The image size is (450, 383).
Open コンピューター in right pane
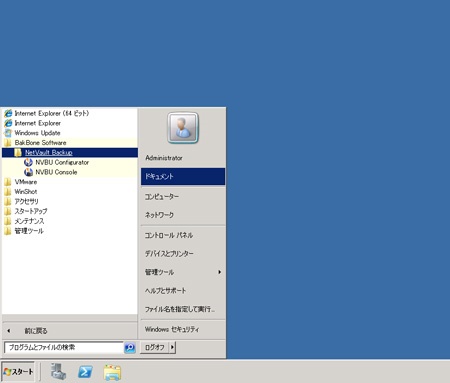pyautogui.click(x=183, y=197)
